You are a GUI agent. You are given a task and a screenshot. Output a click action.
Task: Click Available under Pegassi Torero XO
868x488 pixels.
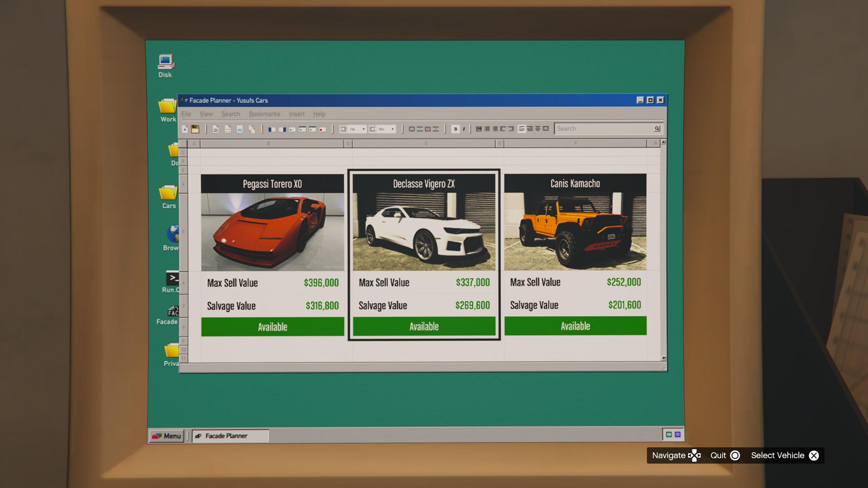point(272,327)
